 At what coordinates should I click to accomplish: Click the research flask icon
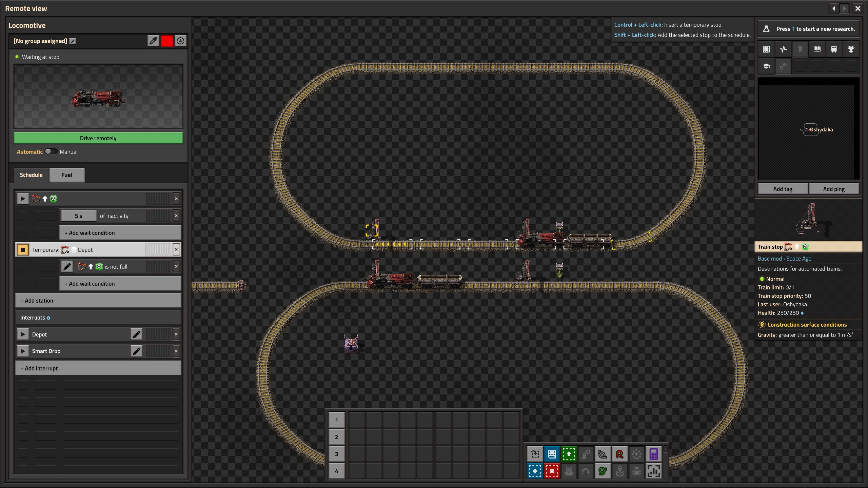pos(766,29)
